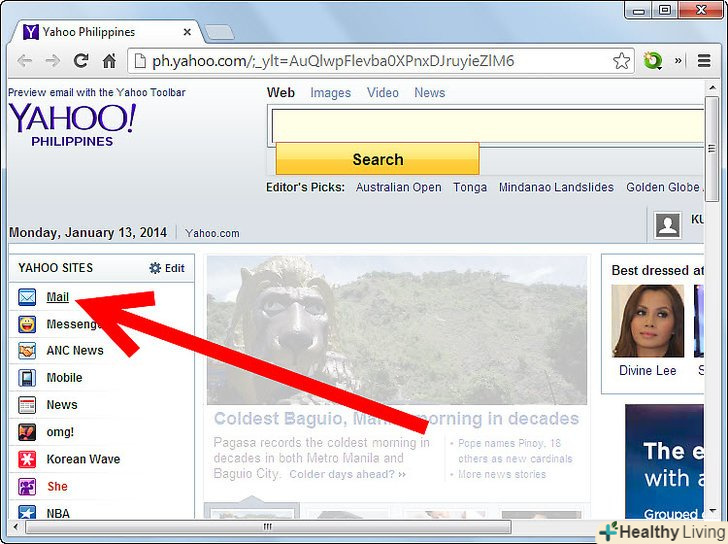The image size is (728, 544).
Task: Click the Mail envelope icon
Action: [x=27, y=297]
